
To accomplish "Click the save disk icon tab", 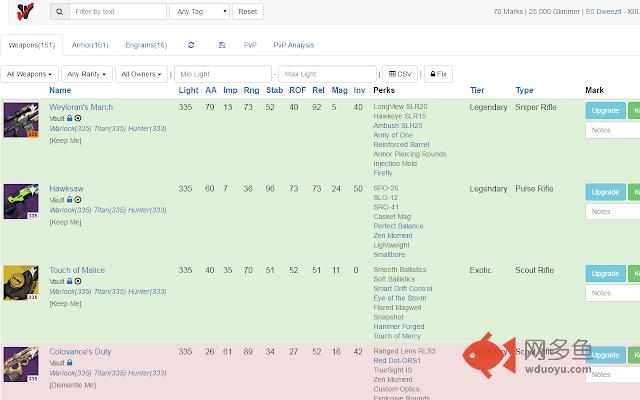I will 222,45.
